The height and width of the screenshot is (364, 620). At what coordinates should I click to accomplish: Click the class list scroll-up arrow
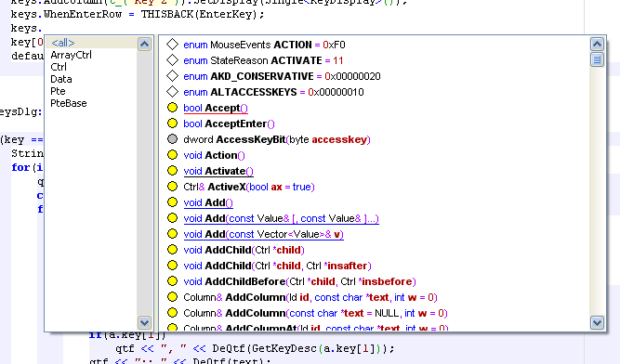[x=144, y=44]
